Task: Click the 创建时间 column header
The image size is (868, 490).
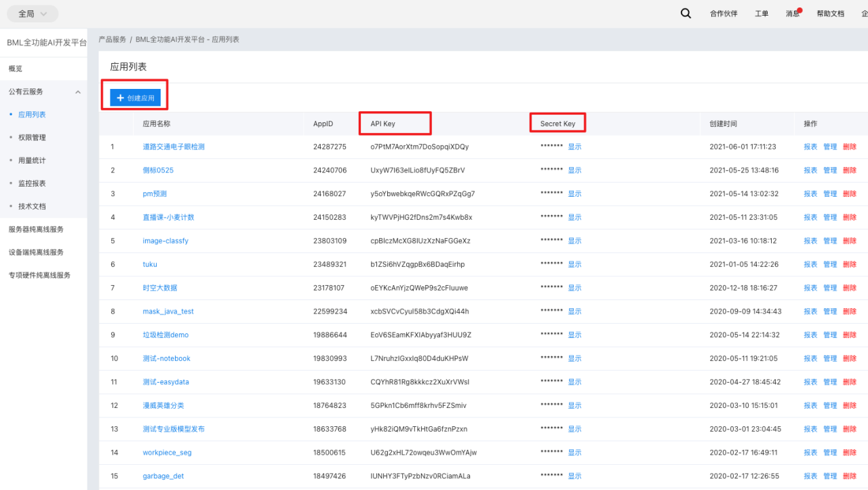Action: coord(723,124)
